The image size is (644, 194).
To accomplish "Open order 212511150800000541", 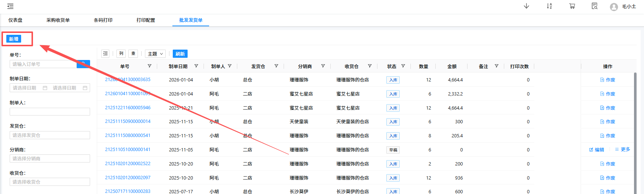I will [x=128, y=136].
